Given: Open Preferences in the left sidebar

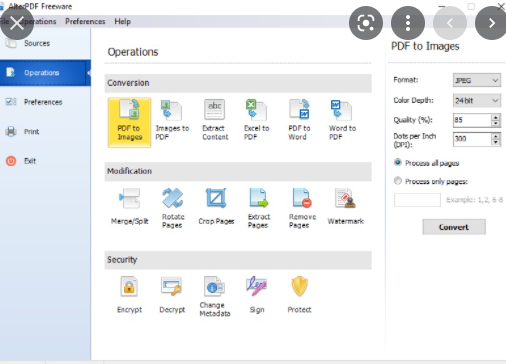Looking at the screenshot, I should click(x=45, y=102).
